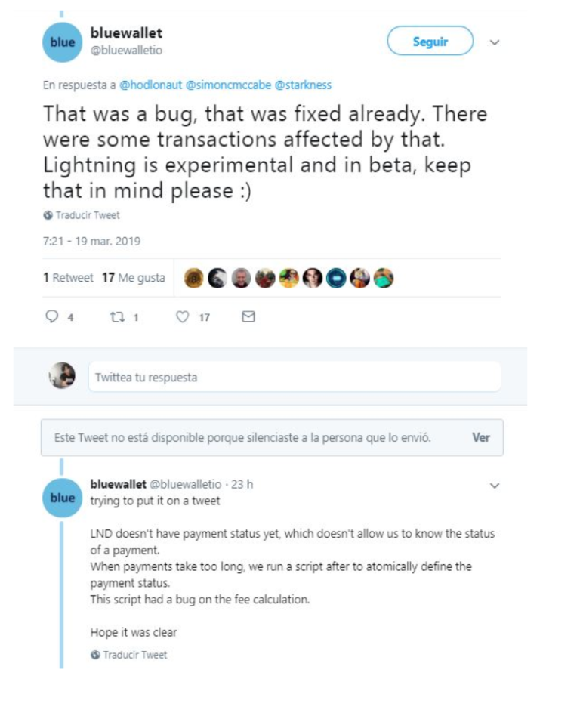Like the tweet with the heart icon
Viewport: 580px width, 728px height.
click(183, 316)
